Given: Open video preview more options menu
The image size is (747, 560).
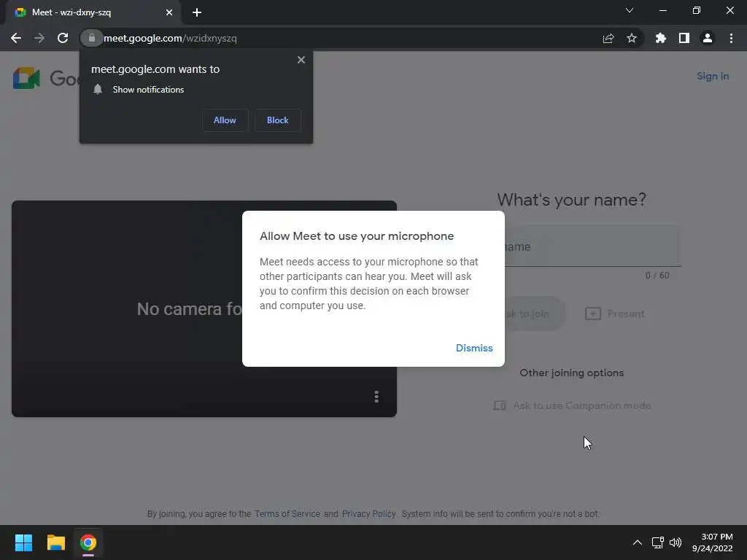Looking at the screenshot, I should click(x=376, y=397).
